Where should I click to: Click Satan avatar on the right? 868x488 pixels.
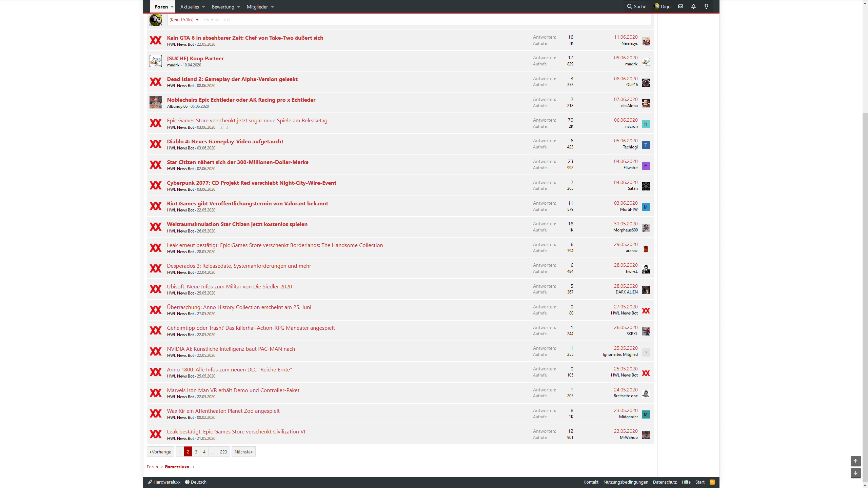646,186
